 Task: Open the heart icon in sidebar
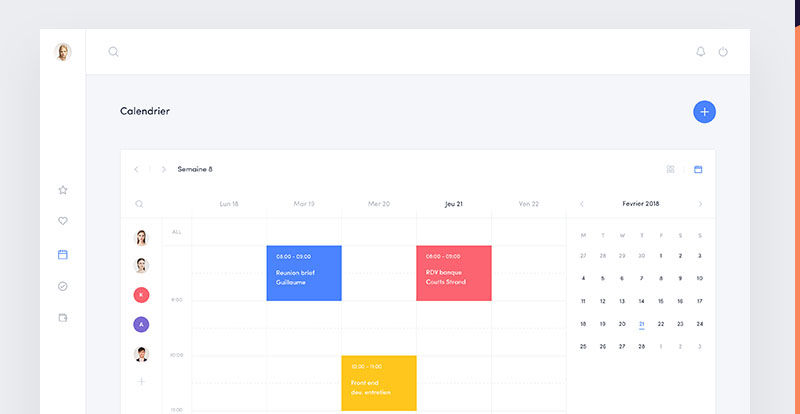coord(63,222)
